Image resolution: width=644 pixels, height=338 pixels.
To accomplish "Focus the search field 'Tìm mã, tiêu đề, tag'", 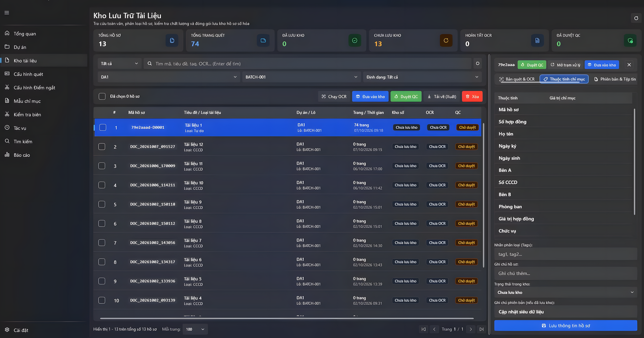I will click(x=307, y=63).
